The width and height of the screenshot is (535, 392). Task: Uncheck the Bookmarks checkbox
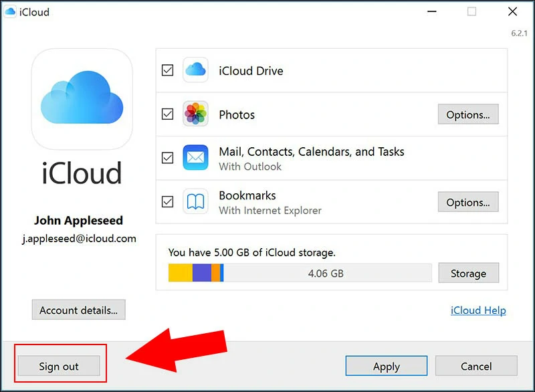[x=168, y=201]
